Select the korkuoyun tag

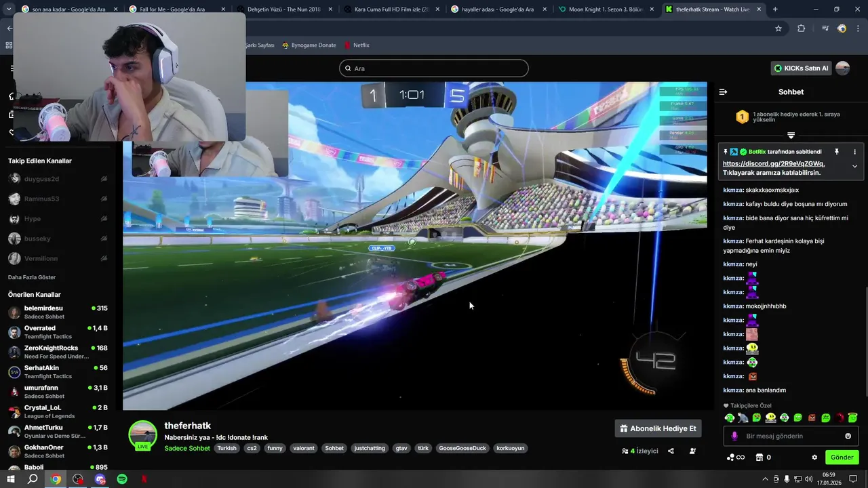point(511,448)
